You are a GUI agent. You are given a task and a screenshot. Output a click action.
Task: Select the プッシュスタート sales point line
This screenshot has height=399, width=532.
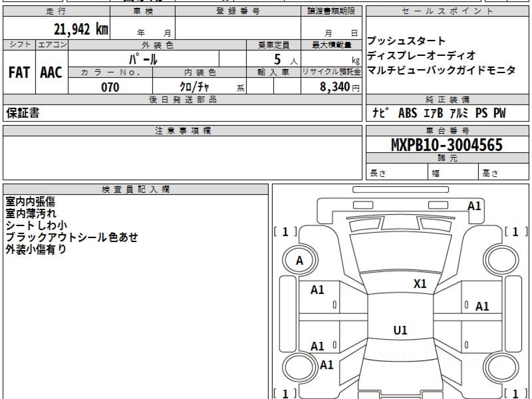pyautogui.click(x=407, y=41)
